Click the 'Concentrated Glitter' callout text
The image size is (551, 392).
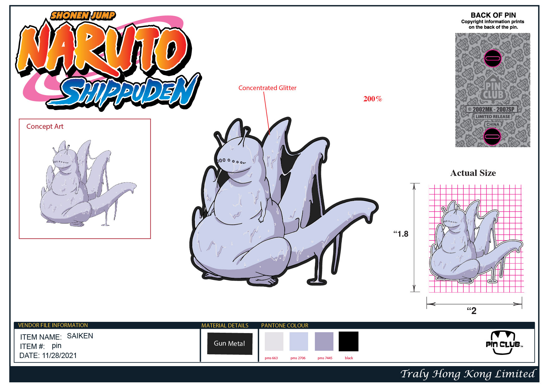point(267,88)
